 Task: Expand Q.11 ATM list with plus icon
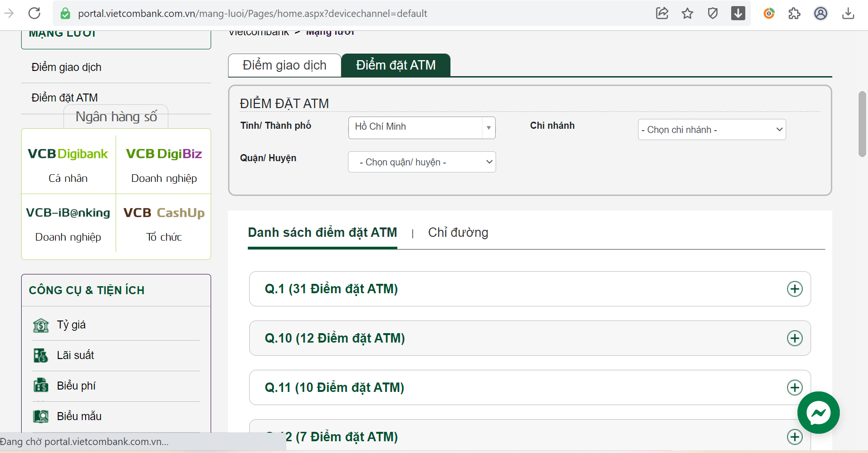pos(795,388)
